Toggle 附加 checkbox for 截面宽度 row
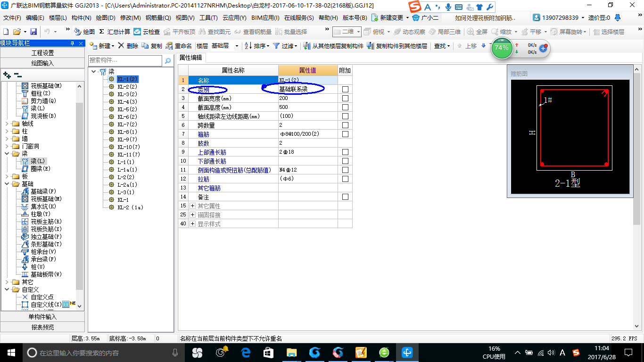Screen dimensions: 644x362 tap(345, 98)
